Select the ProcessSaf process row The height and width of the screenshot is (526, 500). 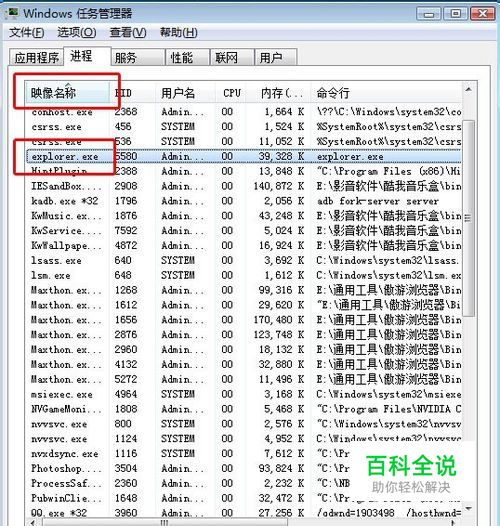click(x=243, y=483)
